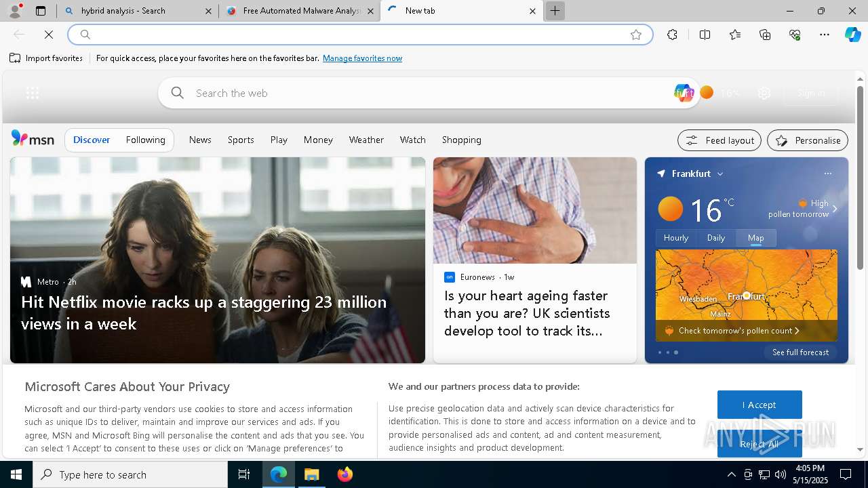This screenshot has height=488, width=868.
Task: Show the weather Map view
Action: click(x=756, y=238)
